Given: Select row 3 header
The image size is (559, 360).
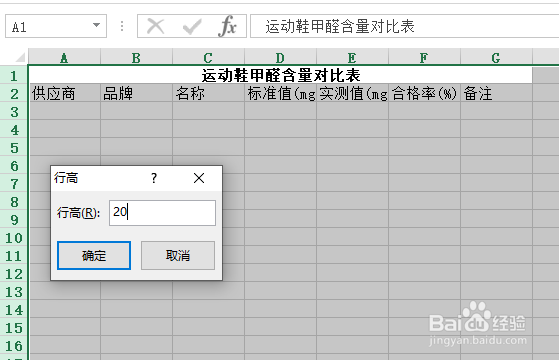Looking at the screenshot, I should click(x=14, y=112).
